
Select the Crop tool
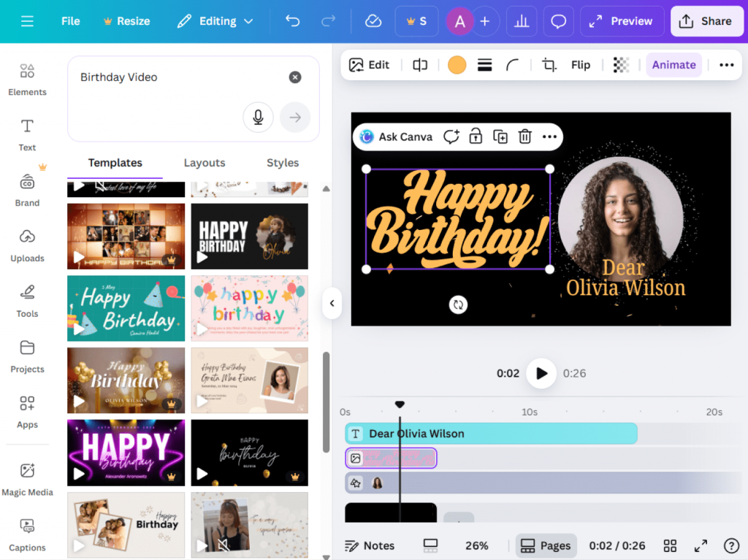549,65
